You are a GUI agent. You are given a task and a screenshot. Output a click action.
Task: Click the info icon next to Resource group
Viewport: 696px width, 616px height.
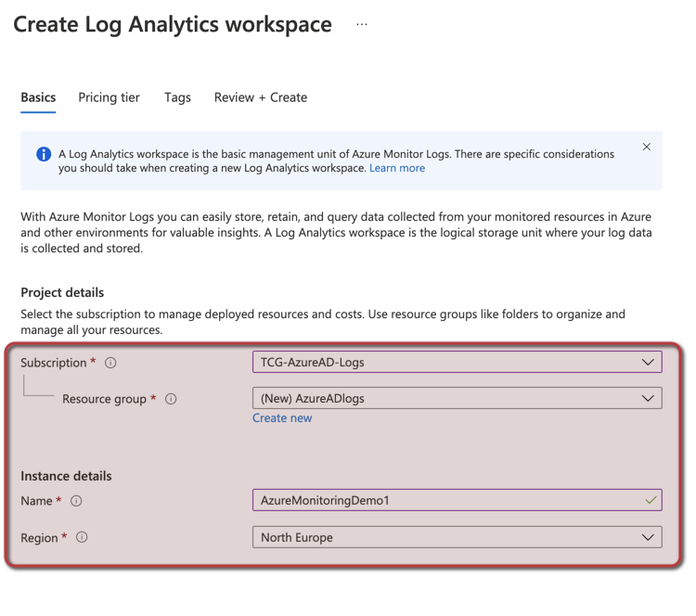coord(171,399)
